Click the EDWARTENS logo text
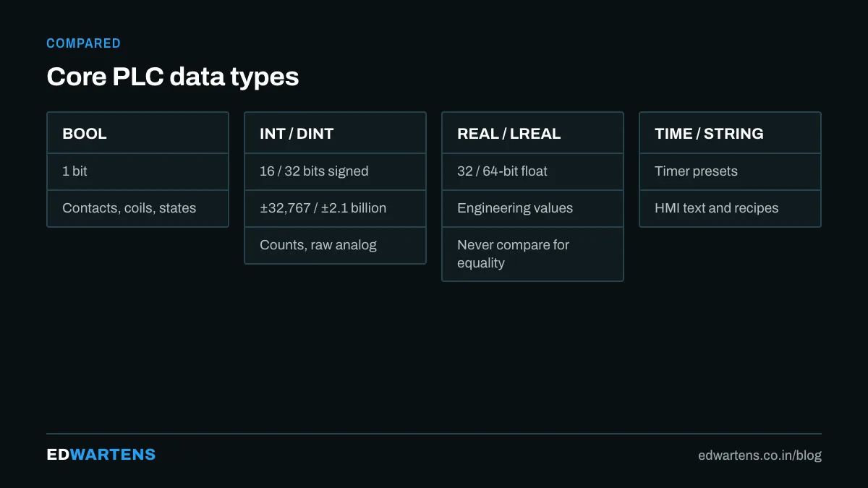 [101, 455]
